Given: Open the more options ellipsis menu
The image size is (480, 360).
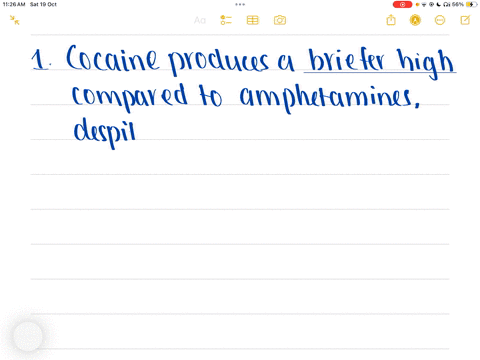Looking at the screenshot, I should pyautogui.click(x=440, y=20).
